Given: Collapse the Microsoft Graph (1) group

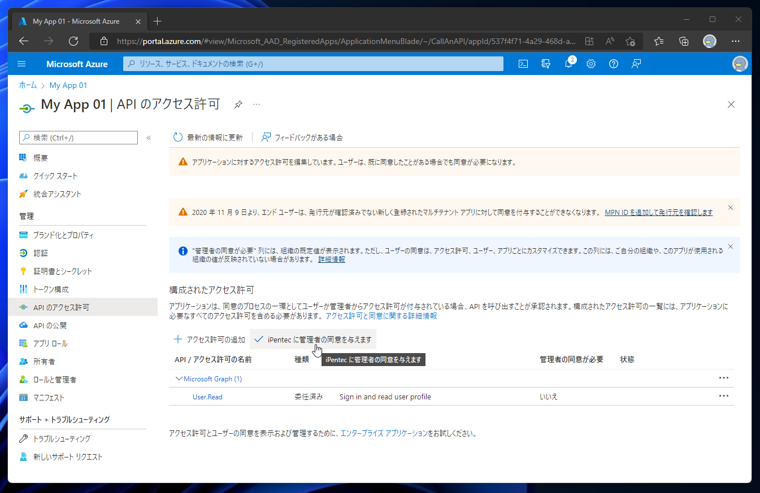Looking at the screenshot, I should point(178,379).
